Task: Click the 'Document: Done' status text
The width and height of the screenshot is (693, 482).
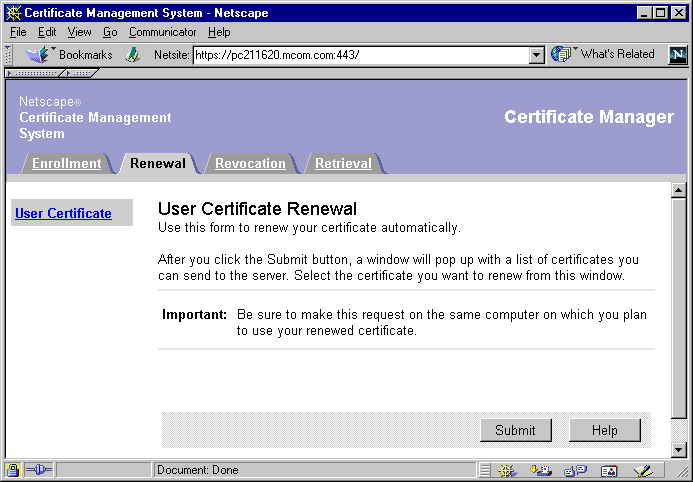Action: point(198,470)
